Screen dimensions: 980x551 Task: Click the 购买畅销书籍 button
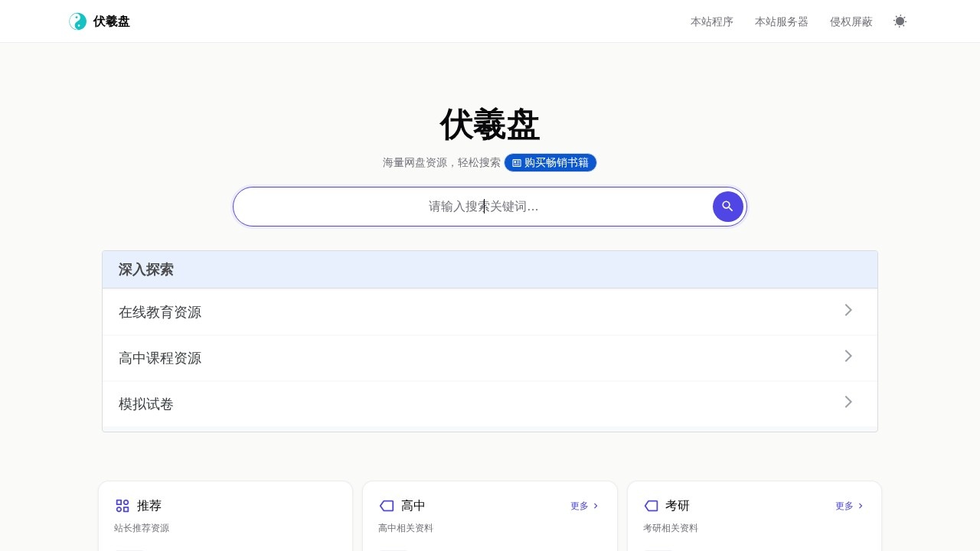550,163
